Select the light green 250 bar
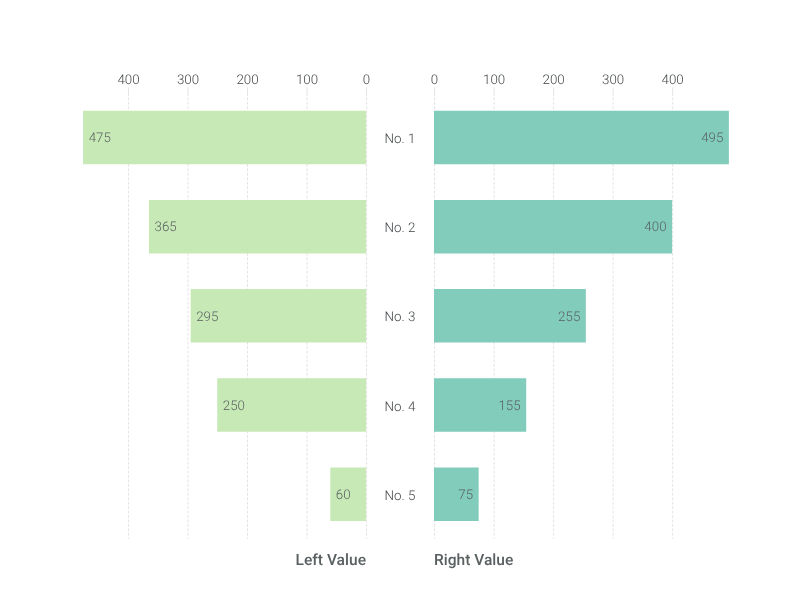 (292, 405)
